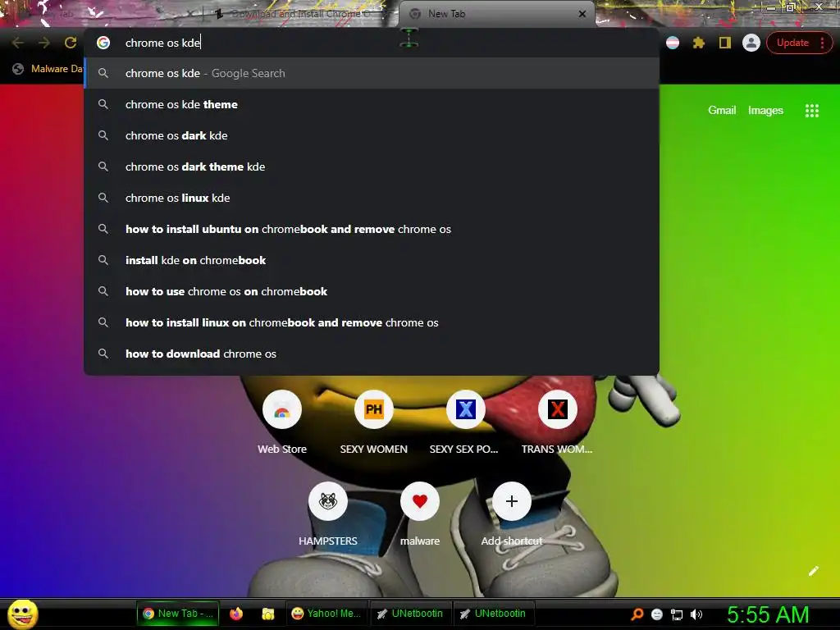Go back with the back arrow

[18, 43]
